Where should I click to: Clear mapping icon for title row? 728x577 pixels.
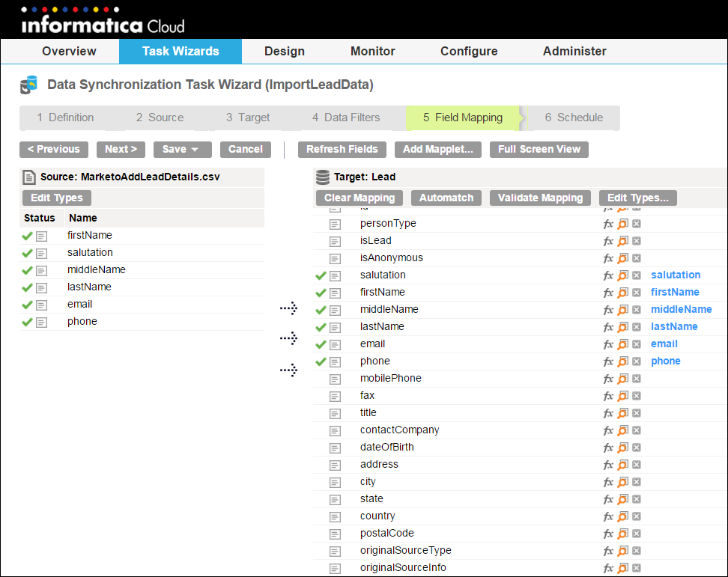pos(637,413)
